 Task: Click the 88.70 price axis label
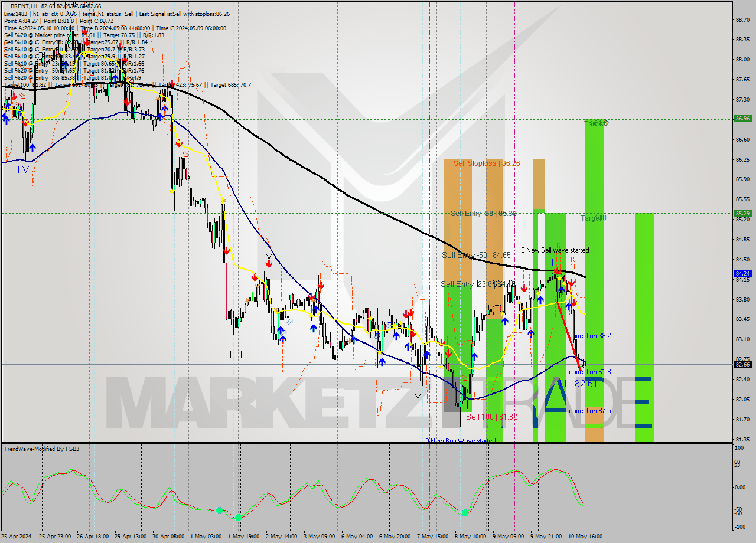pyautogui.click(x=742, y=19)
